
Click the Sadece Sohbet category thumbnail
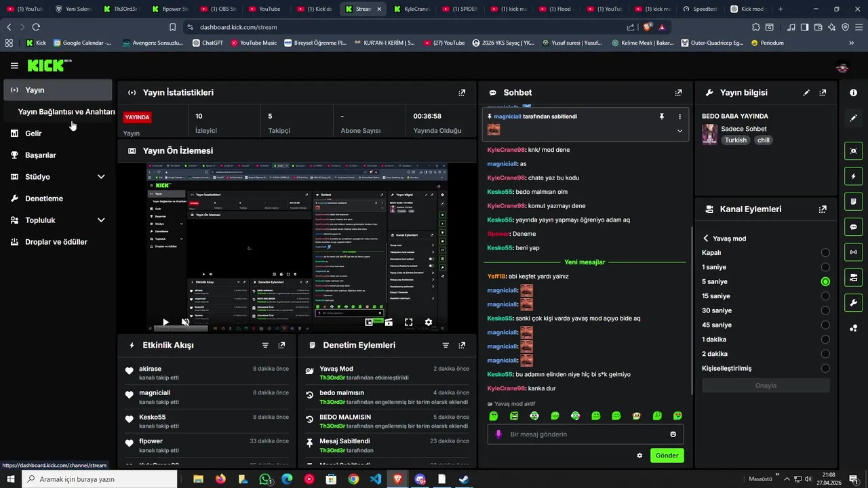709,134
